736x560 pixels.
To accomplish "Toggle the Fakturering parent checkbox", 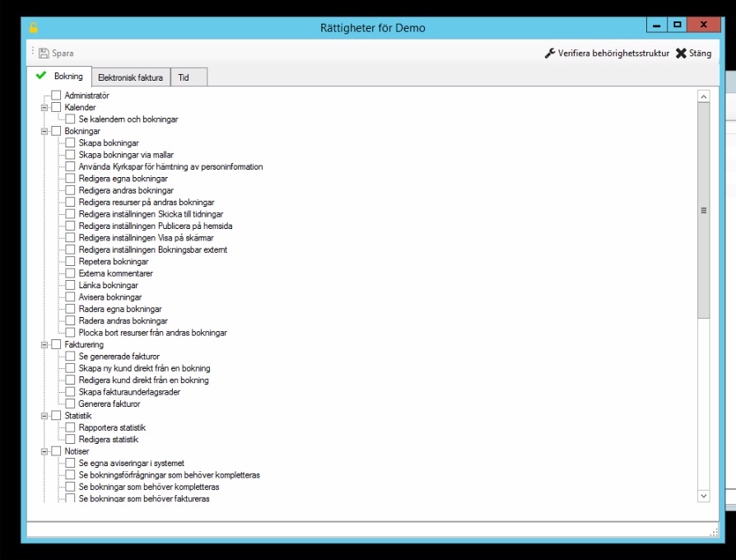I will (x=56, y=344).
